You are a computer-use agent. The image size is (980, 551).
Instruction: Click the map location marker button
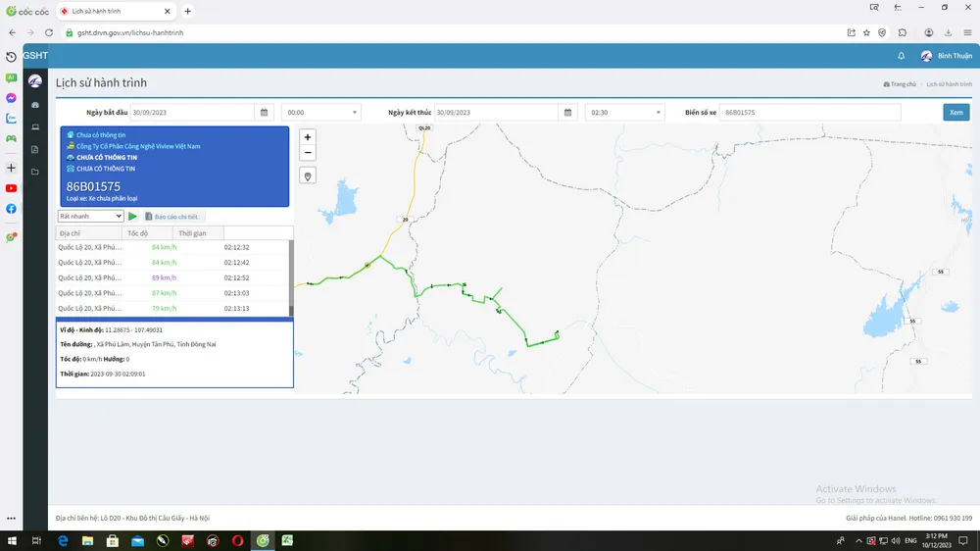(308, 176)
